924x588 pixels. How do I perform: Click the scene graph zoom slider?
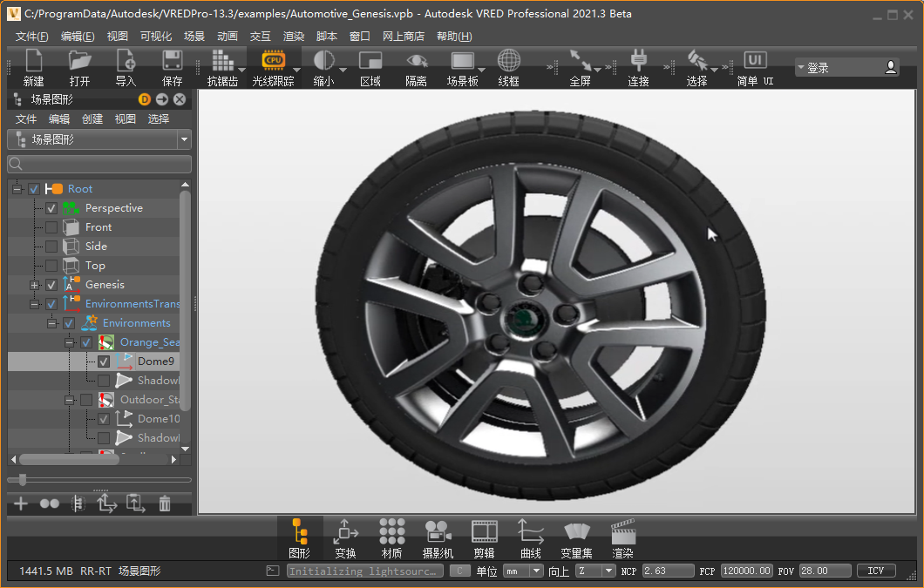[x=23, y=479]
